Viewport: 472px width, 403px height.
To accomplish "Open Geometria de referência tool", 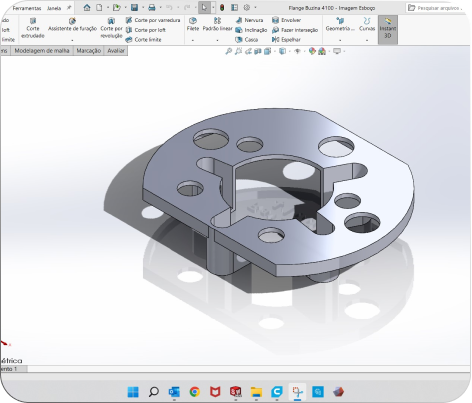I will point(340,24).
